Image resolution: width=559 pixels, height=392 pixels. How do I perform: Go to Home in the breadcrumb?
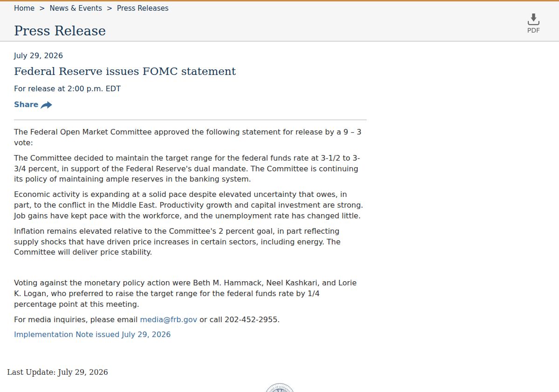pos(24,8)
